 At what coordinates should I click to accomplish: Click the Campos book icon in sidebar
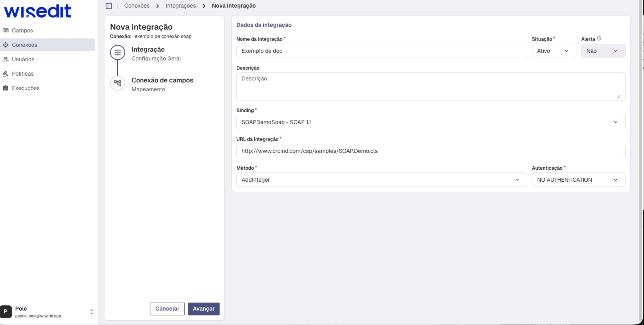point(6,30)
